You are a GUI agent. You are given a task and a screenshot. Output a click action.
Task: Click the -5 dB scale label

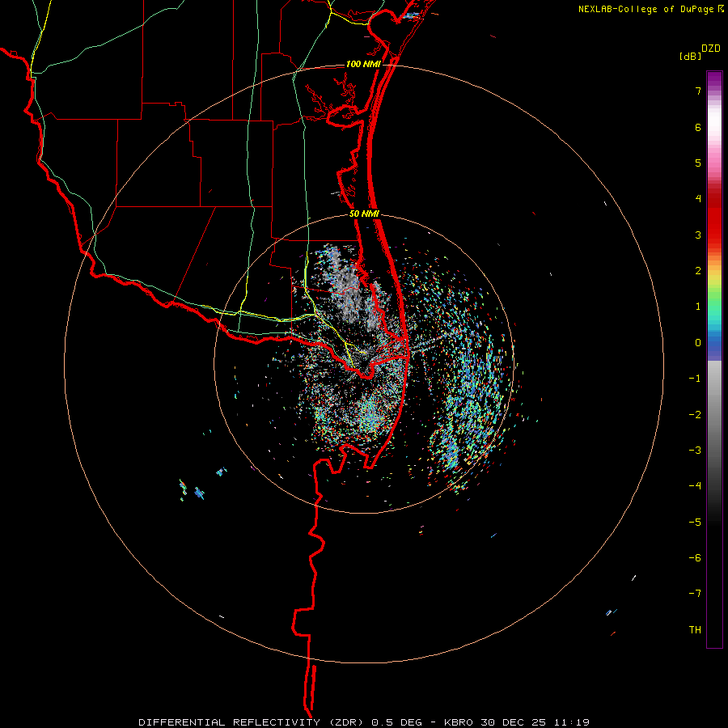(x=695, y=523)
